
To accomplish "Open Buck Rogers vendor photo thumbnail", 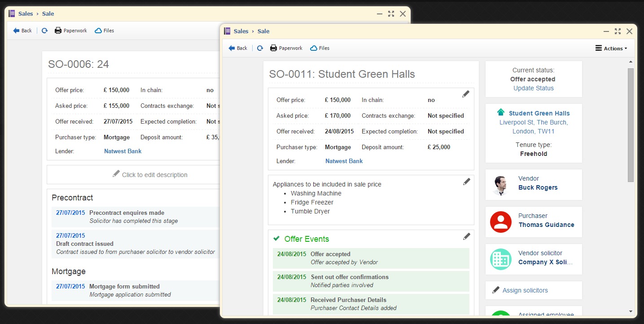I will tap(501, 185).
